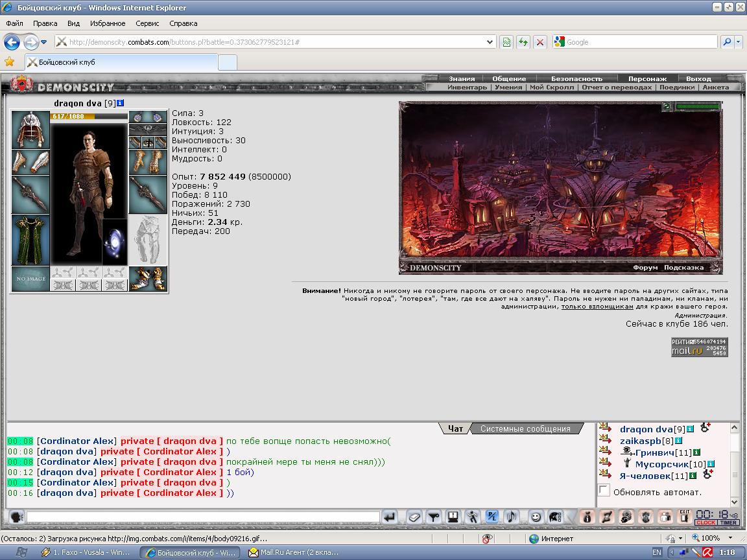Expand the search provider dropdown

(739, 42)
